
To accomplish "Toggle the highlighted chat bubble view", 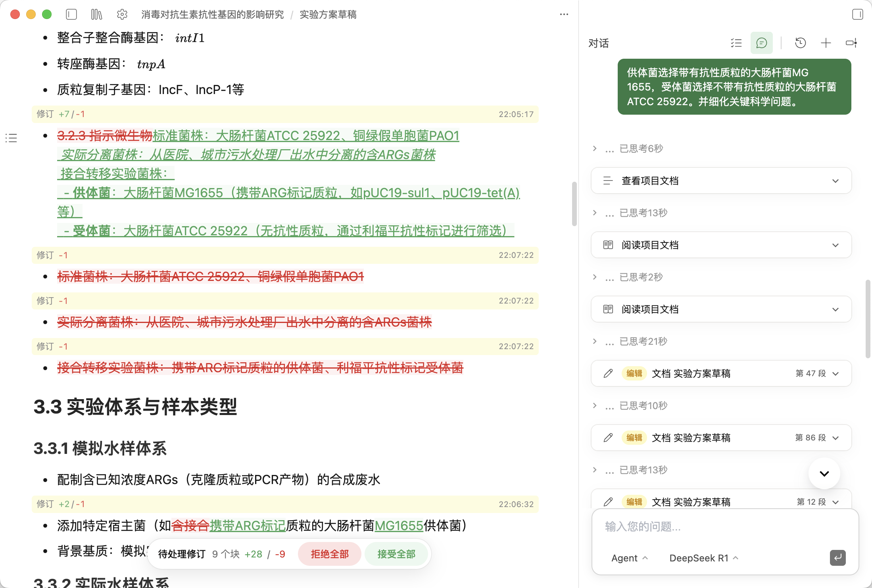I will pos(761,43).
